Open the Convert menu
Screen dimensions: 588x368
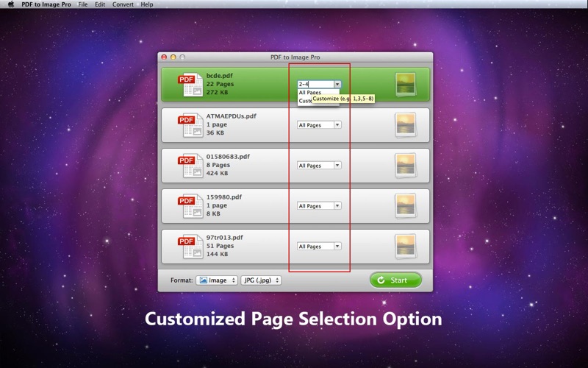(123, 4)
